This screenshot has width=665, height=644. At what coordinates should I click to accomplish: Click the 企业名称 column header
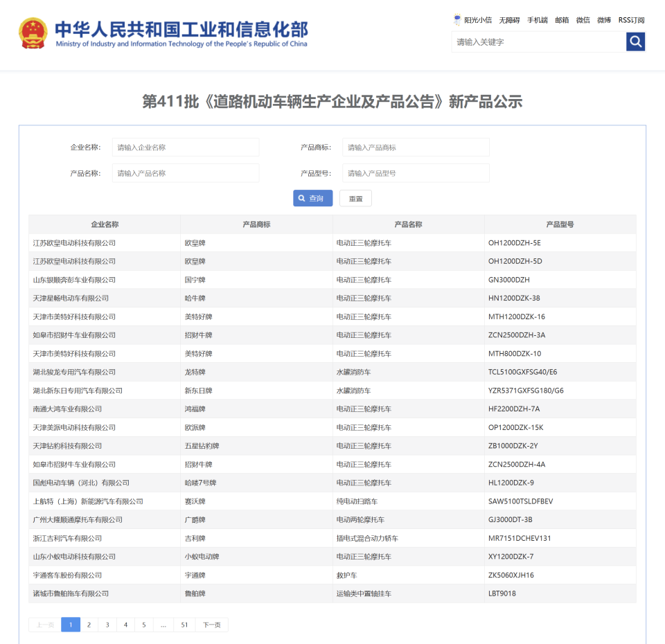pyautogui.click(x=105, y=224)
